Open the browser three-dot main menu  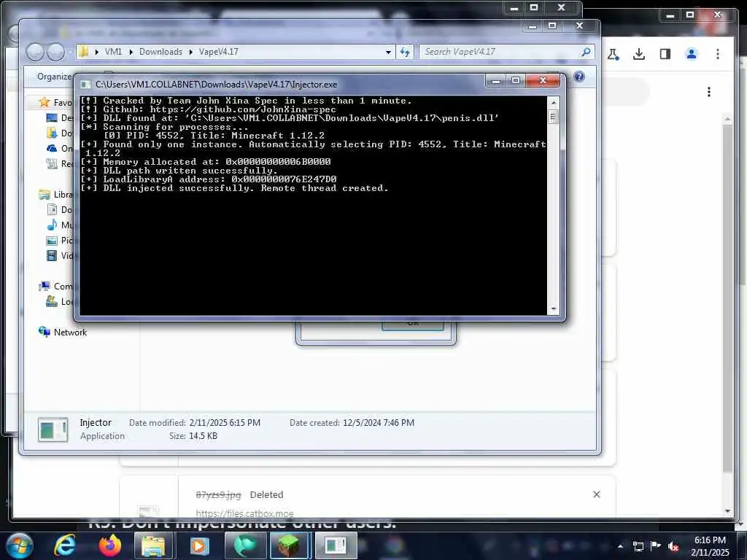pyautogui.click(x=718, y=54)
